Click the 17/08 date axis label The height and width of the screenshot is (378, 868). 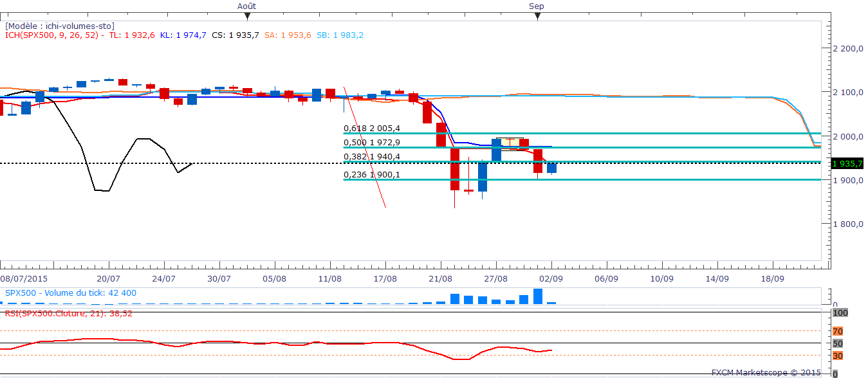click(385, 279)
